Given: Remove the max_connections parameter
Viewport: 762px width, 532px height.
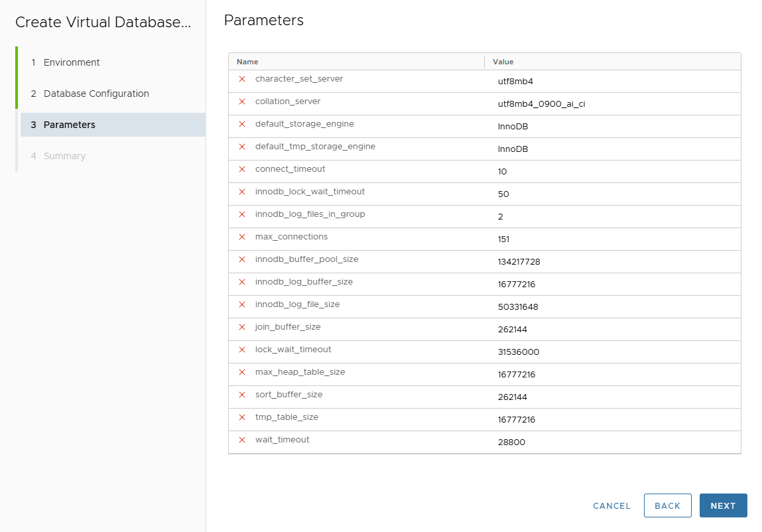Looking at the screenshot, I should click(241, 237).
